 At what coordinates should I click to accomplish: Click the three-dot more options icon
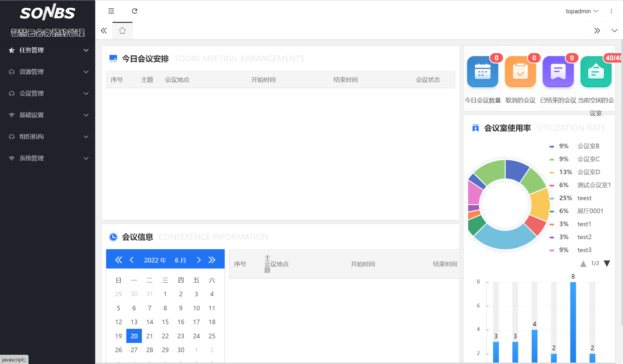pos(611,11)
